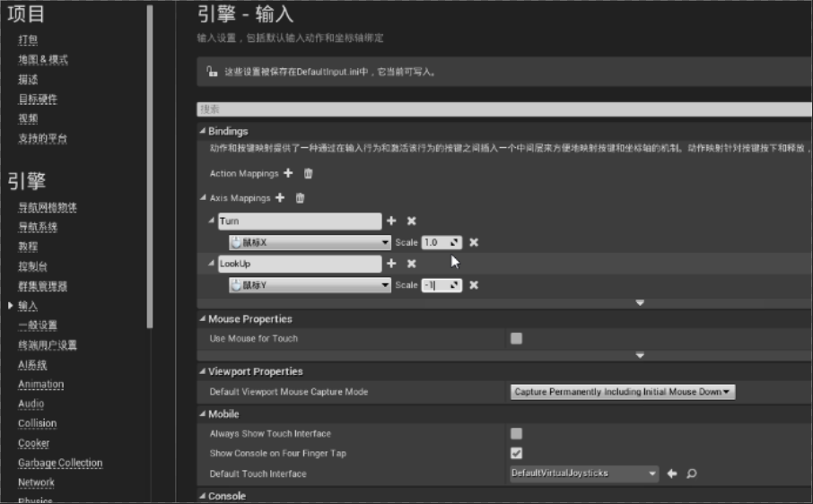Collapse the Mobile section
The height and width of the screenshot is (504, 813).
click(203, 413)
